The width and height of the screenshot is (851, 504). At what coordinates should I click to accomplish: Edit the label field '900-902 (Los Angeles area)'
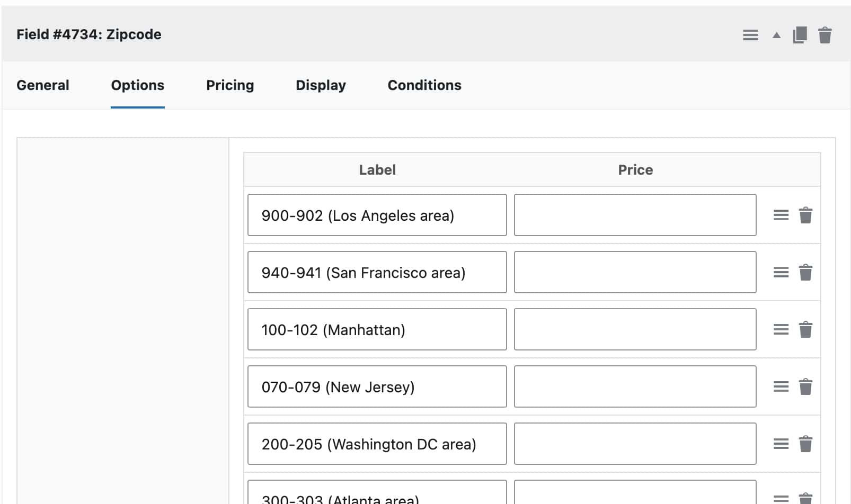click(377, 215)
